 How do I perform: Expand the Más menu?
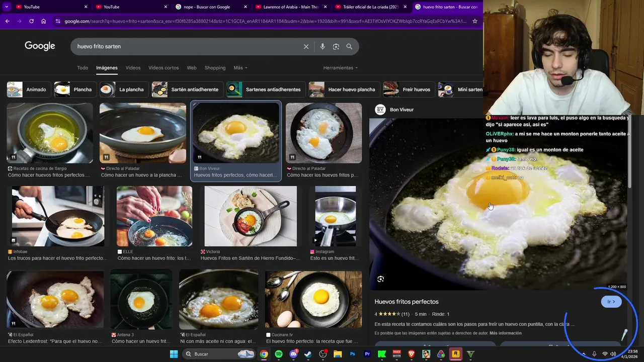pos(240,68)
